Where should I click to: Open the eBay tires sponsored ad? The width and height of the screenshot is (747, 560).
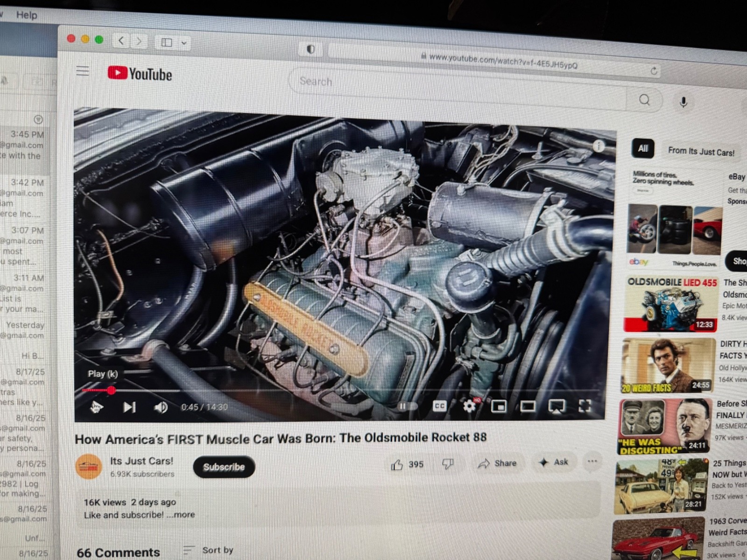[x=674, y=219]
